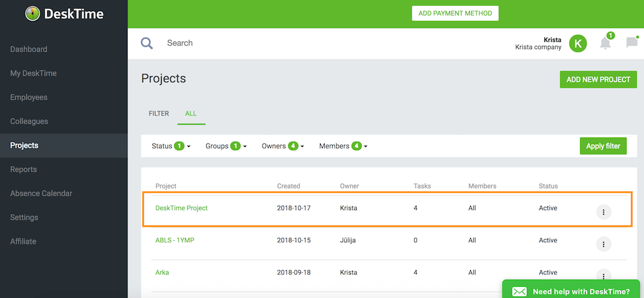Expand the Status filter dropdown

click(x=171, y=146)
